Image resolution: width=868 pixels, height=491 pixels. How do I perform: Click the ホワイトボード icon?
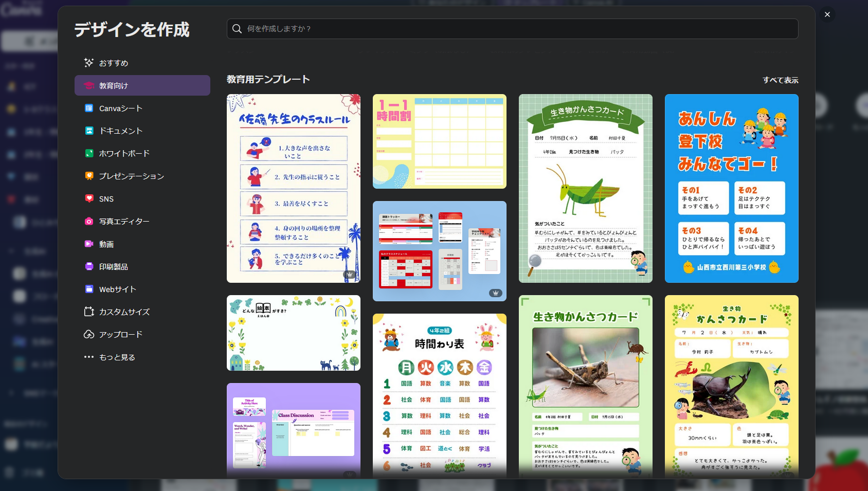pos(89,153)
